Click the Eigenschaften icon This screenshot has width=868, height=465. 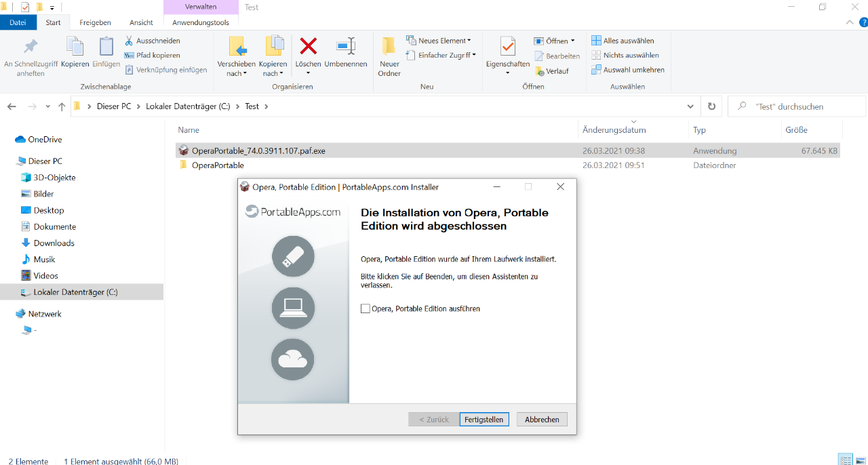point(508,47)
